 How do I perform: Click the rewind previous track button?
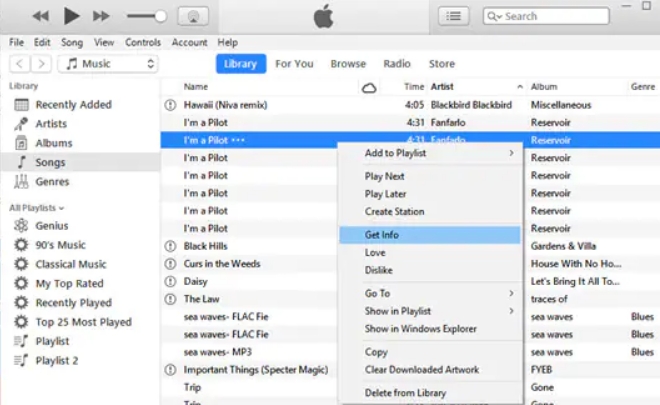click(41, 16)
